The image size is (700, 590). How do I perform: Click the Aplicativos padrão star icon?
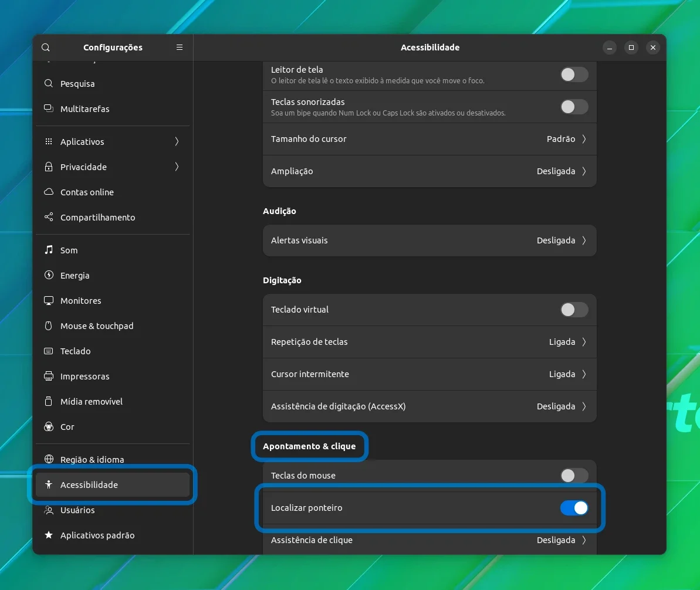pyautogui.click(x=49, y=535)
